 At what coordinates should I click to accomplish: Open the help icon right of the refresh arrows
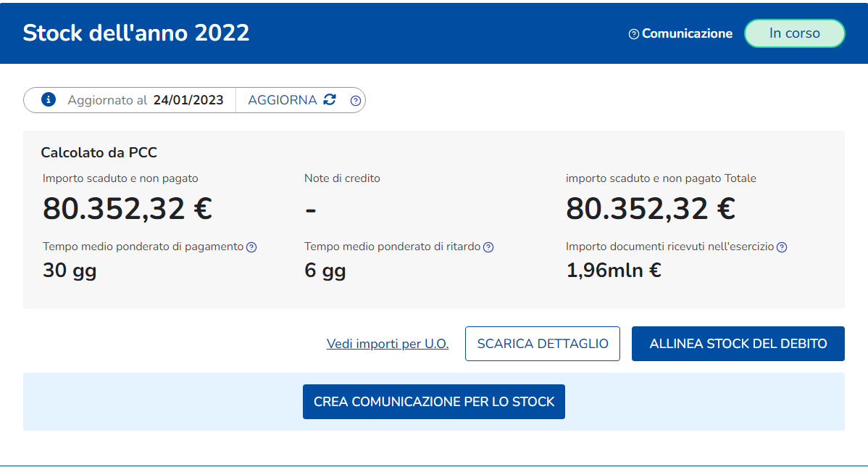(356, 101)
